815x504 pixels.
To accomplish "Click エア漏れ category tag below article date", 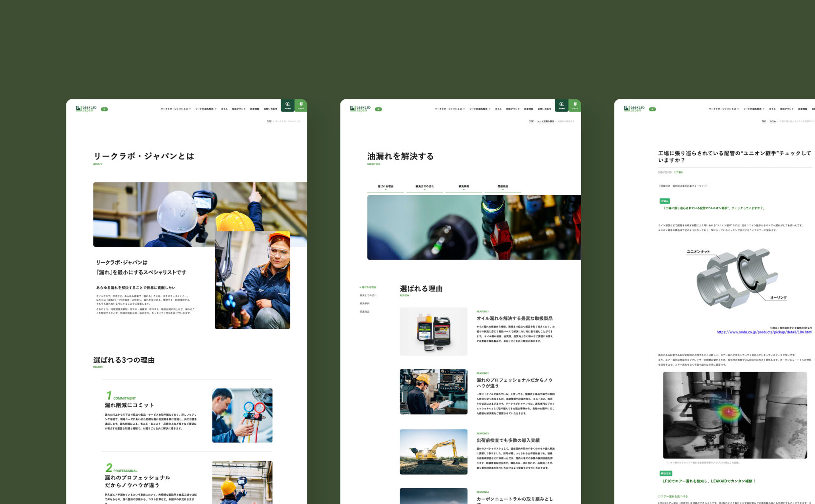I will [678, 172].
